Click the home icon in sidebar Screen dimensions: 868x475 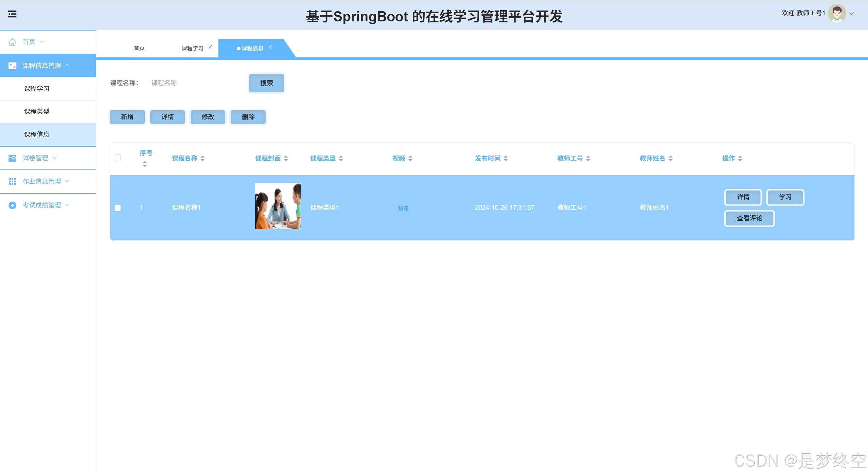(13, 42)
